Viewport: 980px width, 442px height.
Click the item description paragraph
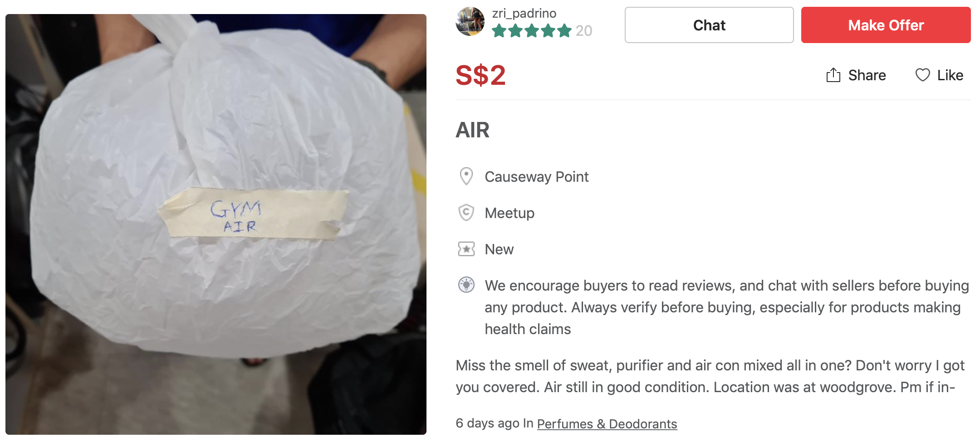pos(710,376)
